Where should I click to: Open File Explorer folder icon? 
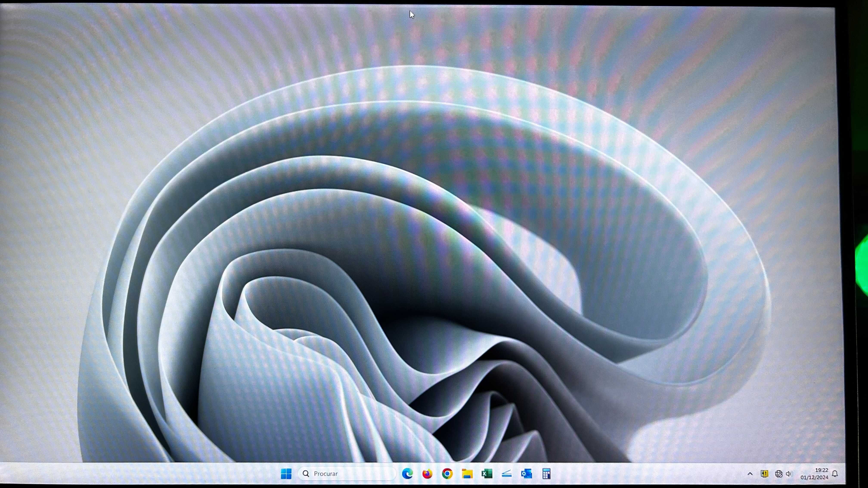click(x=467, y=474)
